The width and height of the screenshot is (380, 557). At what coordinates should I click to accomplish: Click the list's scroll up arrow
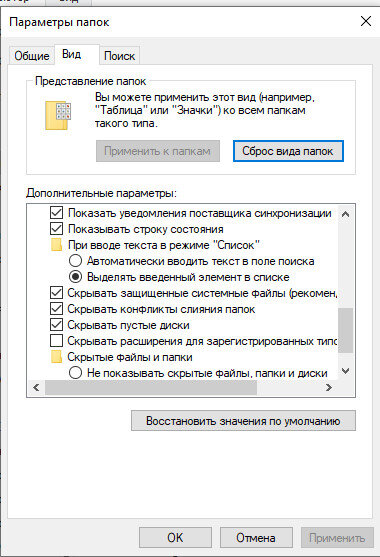click(x=345, y=214)
